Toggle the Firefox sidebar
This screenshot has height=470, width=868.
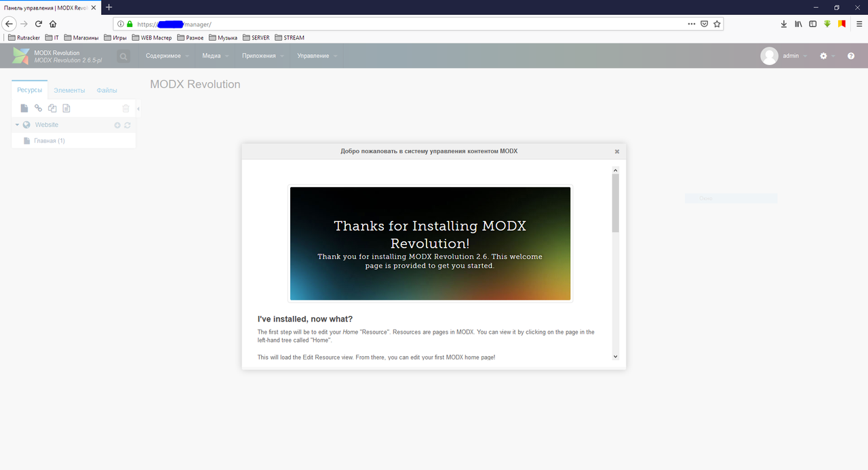812,24
